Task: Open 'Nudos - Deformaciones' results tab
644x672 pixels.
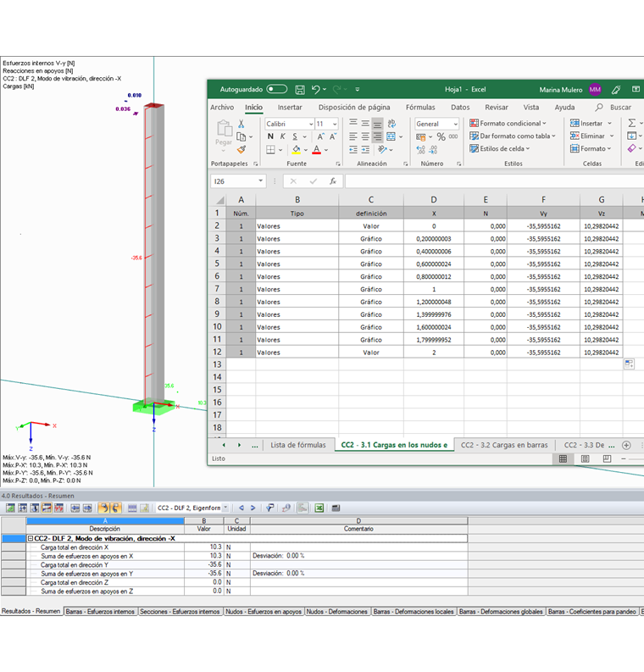Action: coord(336,612)
